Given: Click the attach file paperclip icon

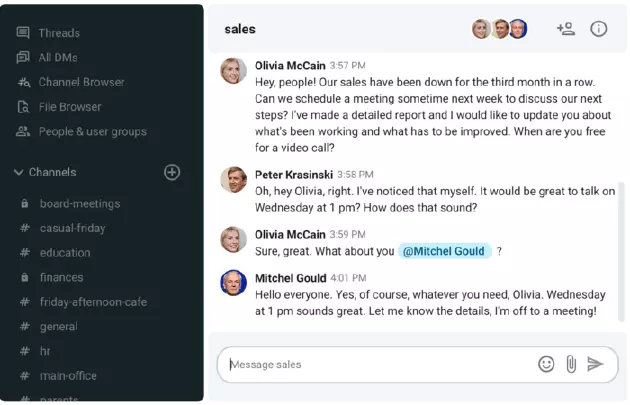Looking at the screenshot, I should point(571,364).
